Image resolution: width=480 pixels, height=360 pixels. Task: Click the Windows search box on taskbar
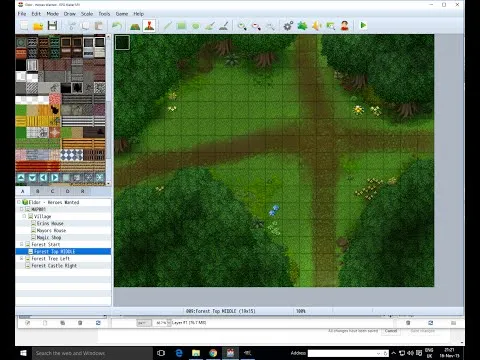[x=92, y=353]
